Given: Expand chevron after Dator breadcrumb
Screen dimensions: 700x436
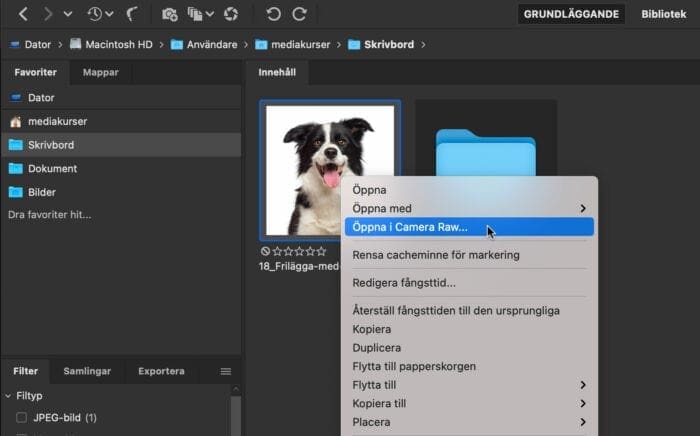Looking at the screenshot, I should tap(60, 45).
